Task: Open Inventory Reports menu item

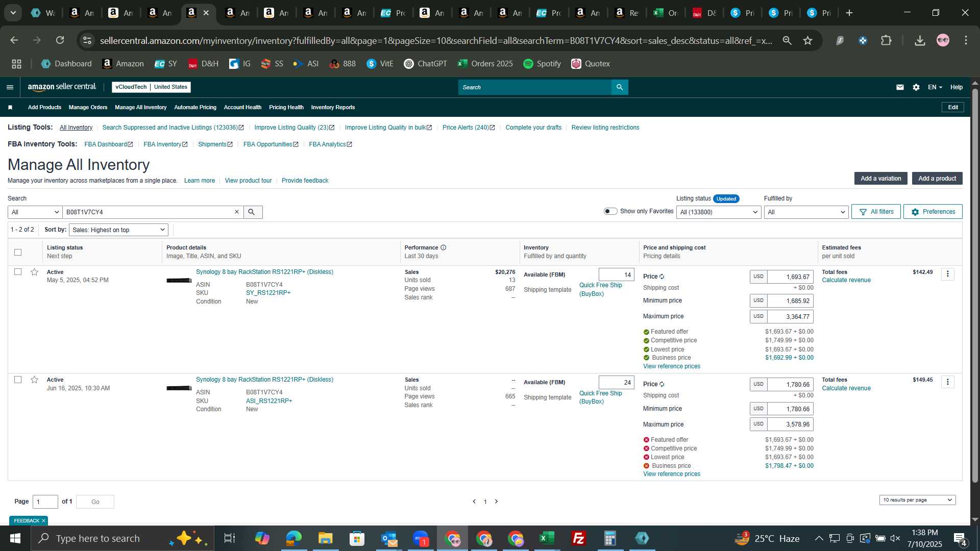Action: point(333,108)
